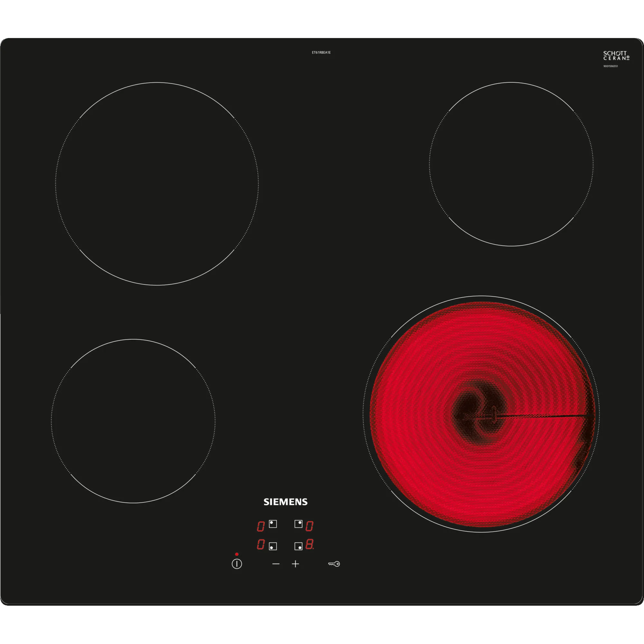
Task: Select the rear-left cooking zone icon
Action: 273,524
